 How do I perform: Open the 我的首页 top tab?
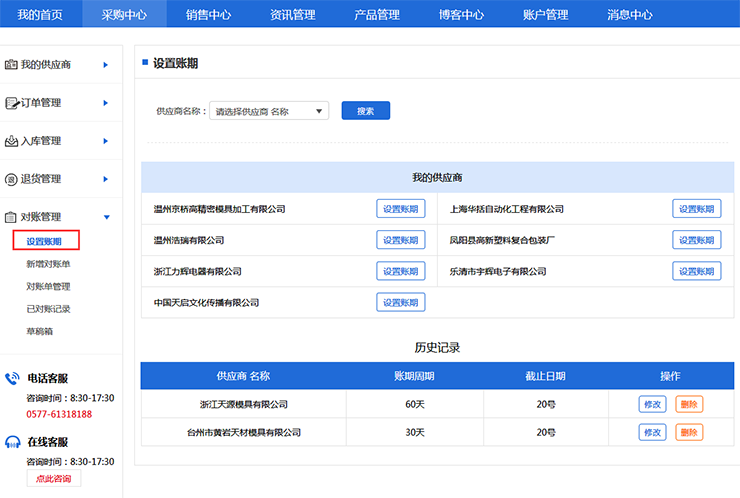[x=40, y=15]
